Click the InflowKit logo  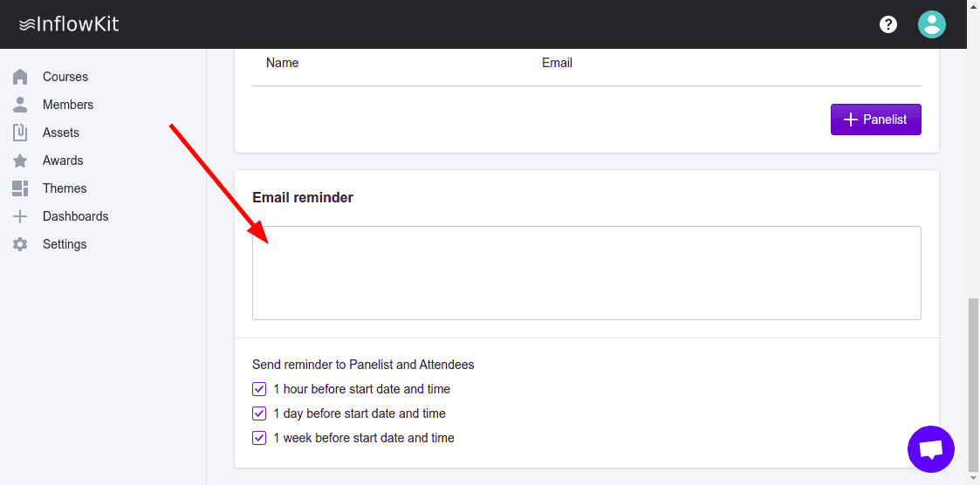point(69,24)
